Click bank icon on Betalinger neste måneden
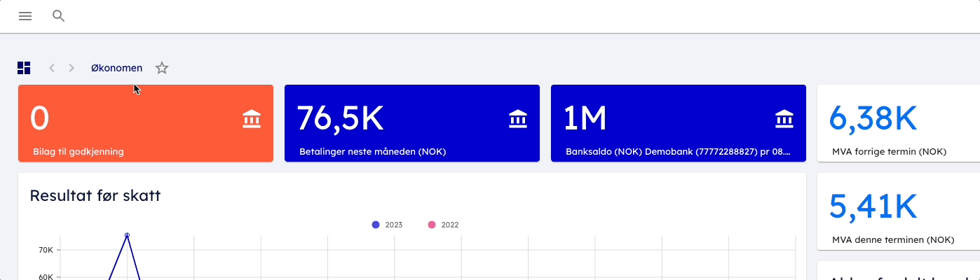 (518, 119)
